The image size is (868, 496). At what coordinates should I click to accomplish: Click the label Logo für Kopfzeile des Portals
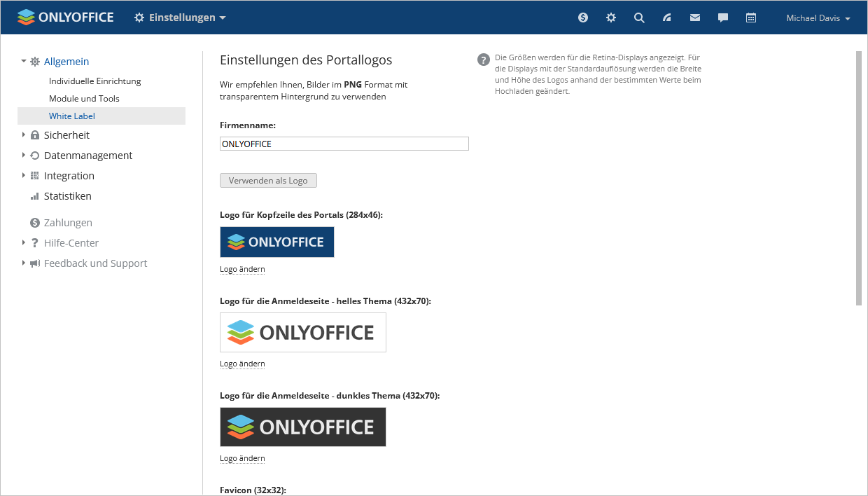click(x=301, y=215)
